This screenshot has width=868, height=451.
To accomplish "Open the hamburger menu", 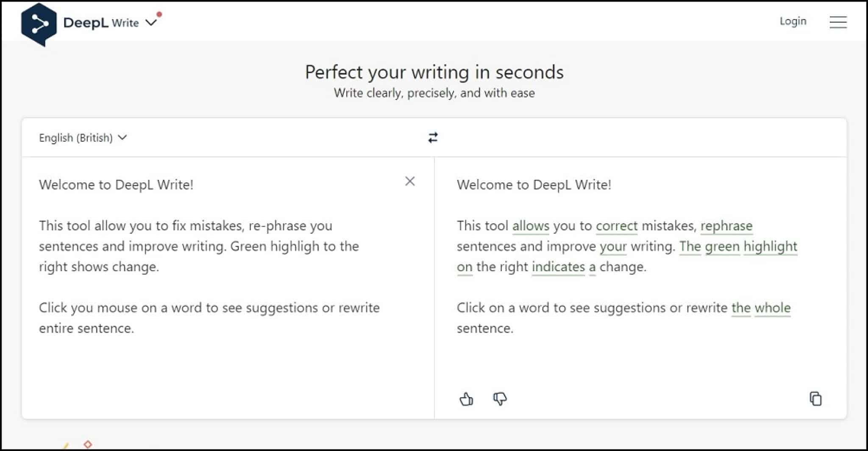I will click(838, 22).
